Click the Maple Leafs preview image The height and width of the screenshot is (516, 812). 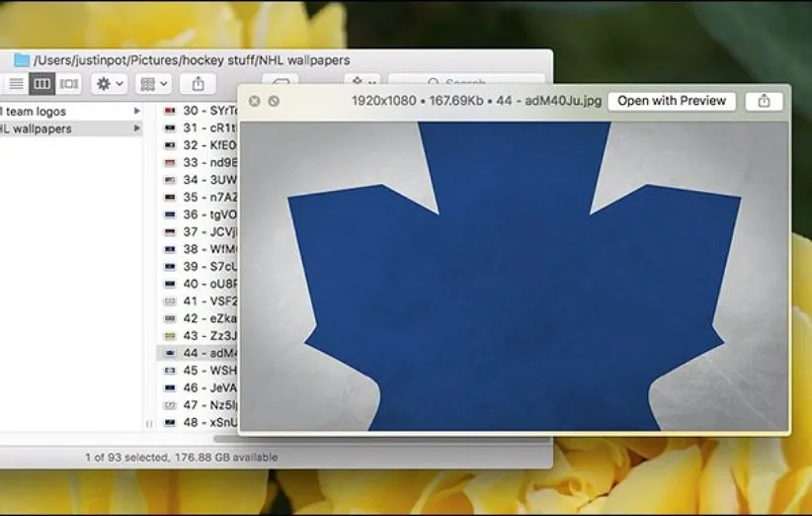pos(514,277)
